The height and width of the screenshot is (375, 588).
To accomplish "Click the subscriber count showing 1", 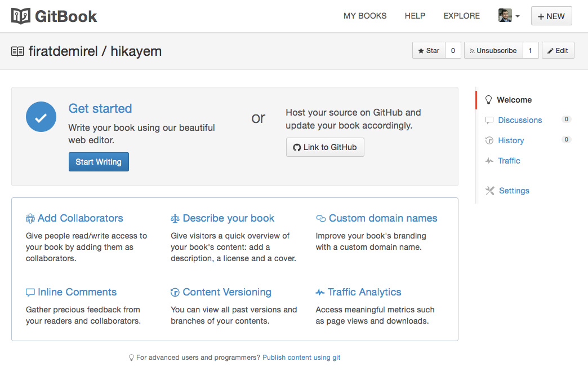I will tap(531, 50).
